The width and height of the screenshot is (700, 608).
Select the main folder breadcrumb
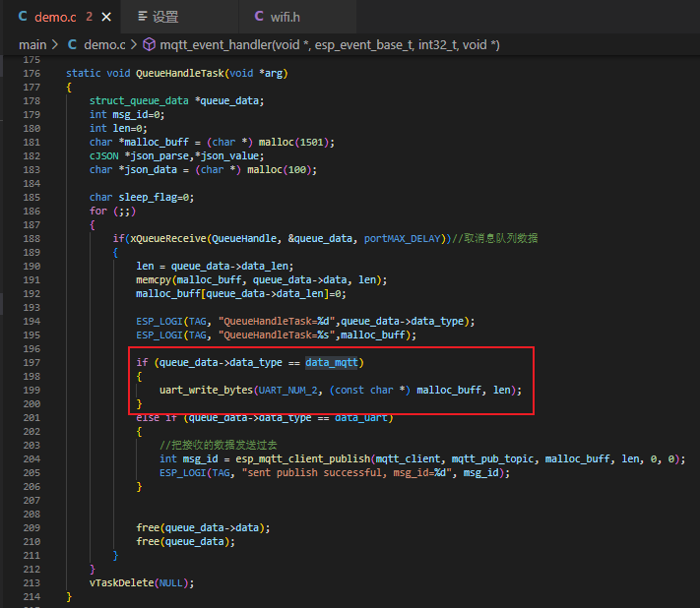[32, 45]
